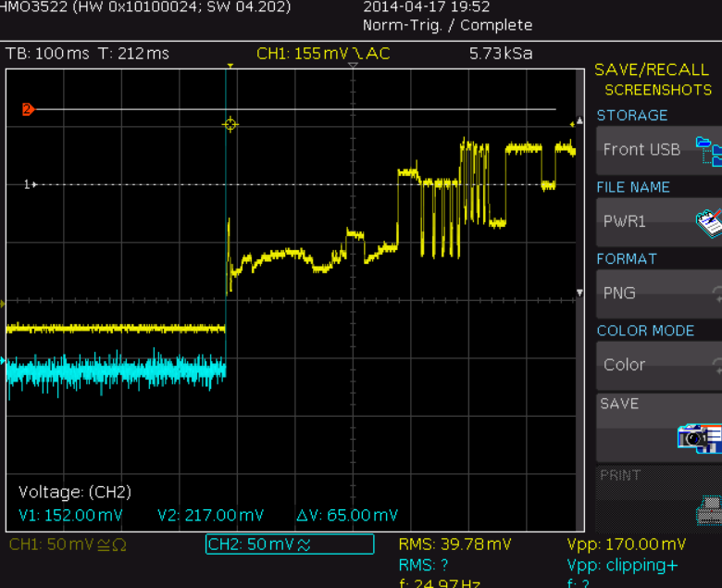
Task: Click the FILE NAME menu label
Action: point(633,187)
